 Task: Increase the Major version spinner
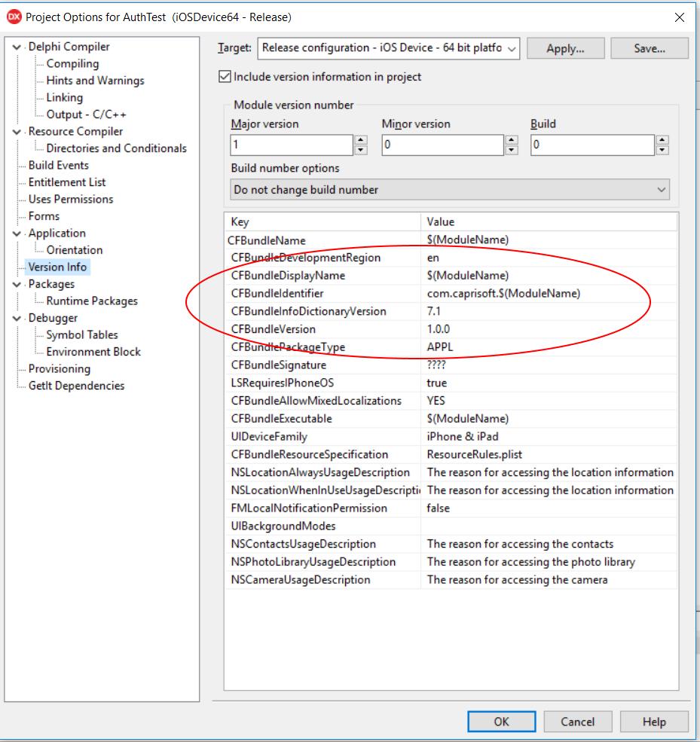[361, 140]
